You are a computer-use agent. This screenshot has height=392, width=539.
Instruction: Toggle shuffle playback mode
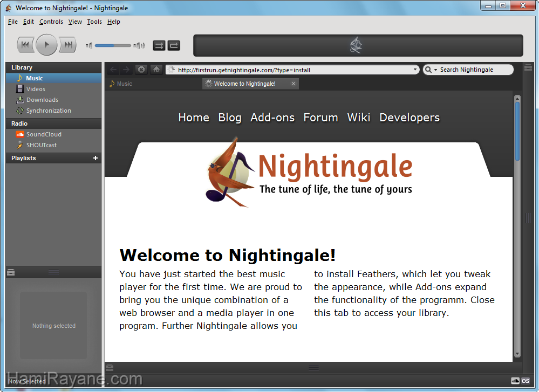pyautogui.click(x=159, y=45)
